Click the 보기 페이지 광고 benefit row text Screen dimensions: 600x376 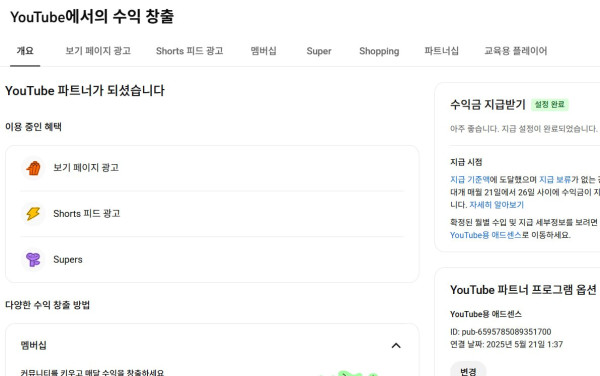click(86, 168)
